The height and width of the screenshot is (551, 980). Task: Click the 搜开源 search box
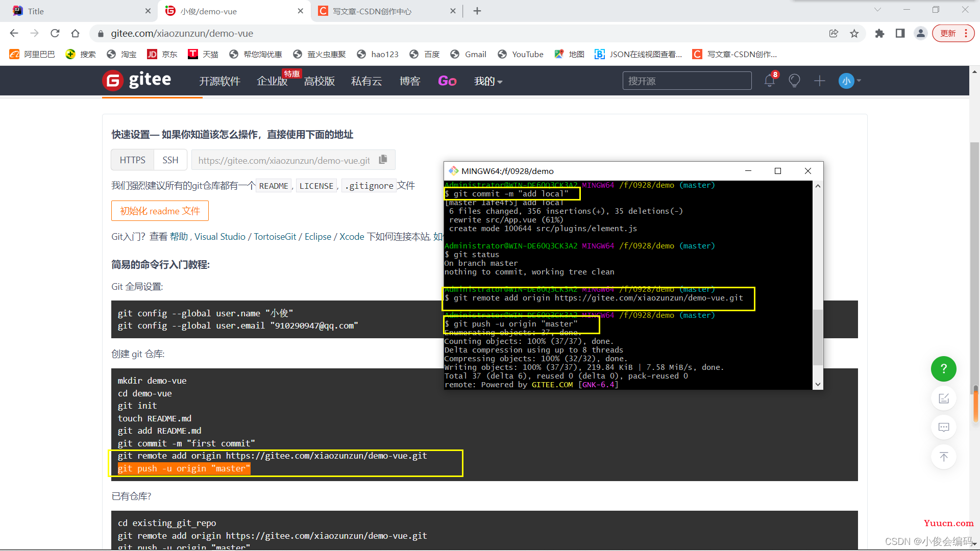(687, 81)
